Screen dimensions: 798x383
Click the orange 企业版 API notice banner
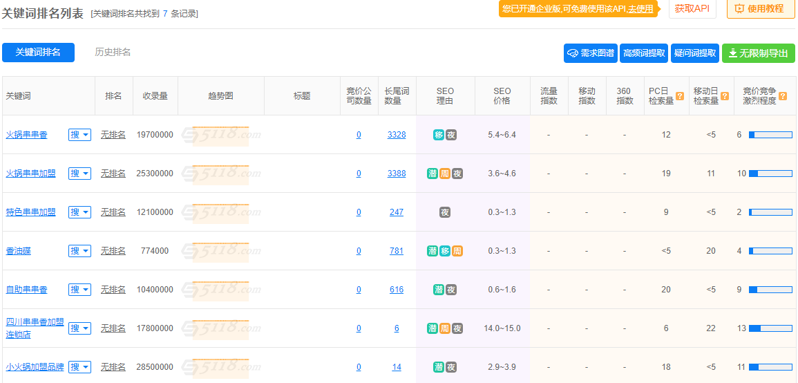(579, 9)
